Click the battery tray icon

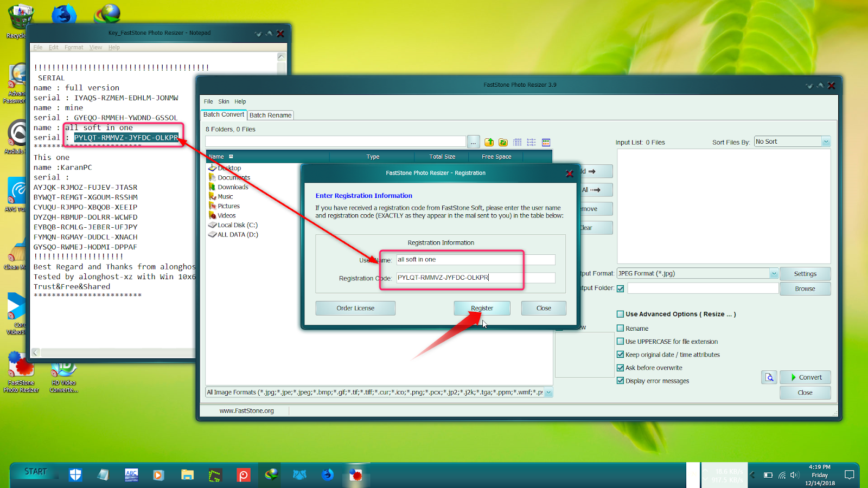768,475
